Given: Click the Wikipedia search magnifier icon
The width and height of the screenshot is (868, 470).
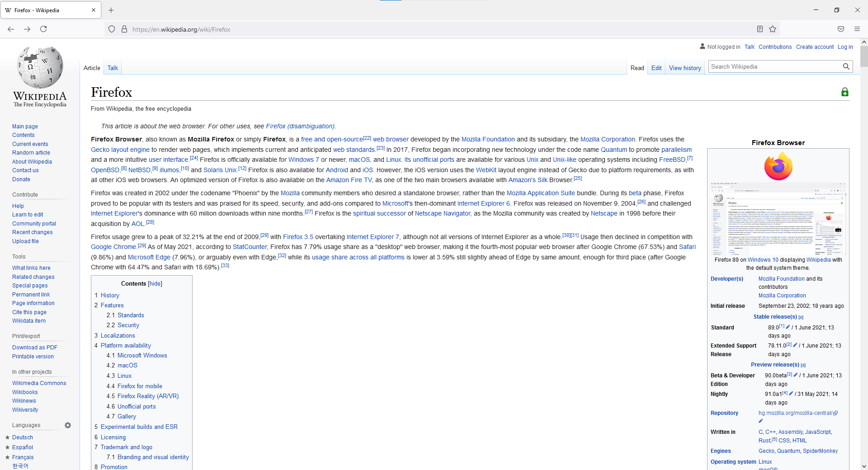Looking at the screenshot, I should (x=846, y=66).
